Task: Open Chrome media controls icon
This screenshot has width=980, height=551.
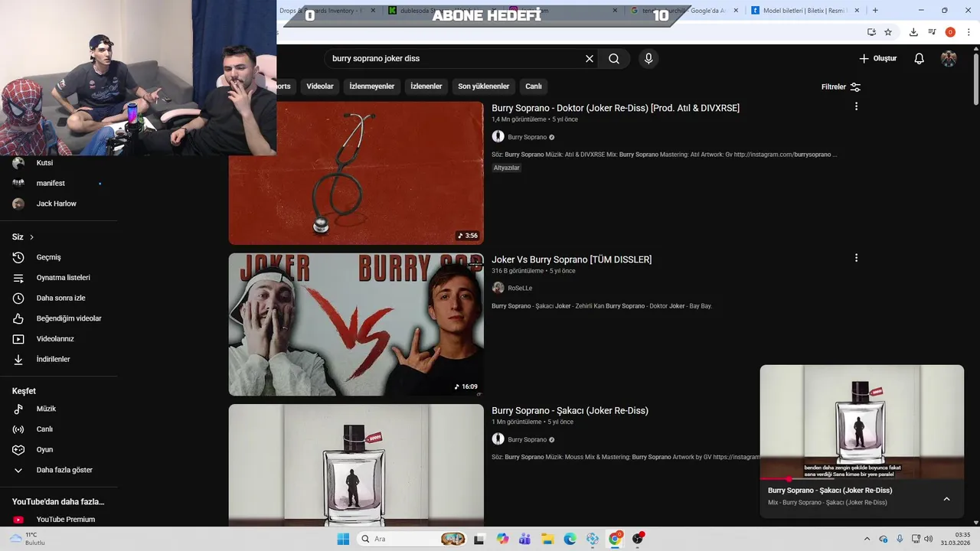Action: point(932,32)
